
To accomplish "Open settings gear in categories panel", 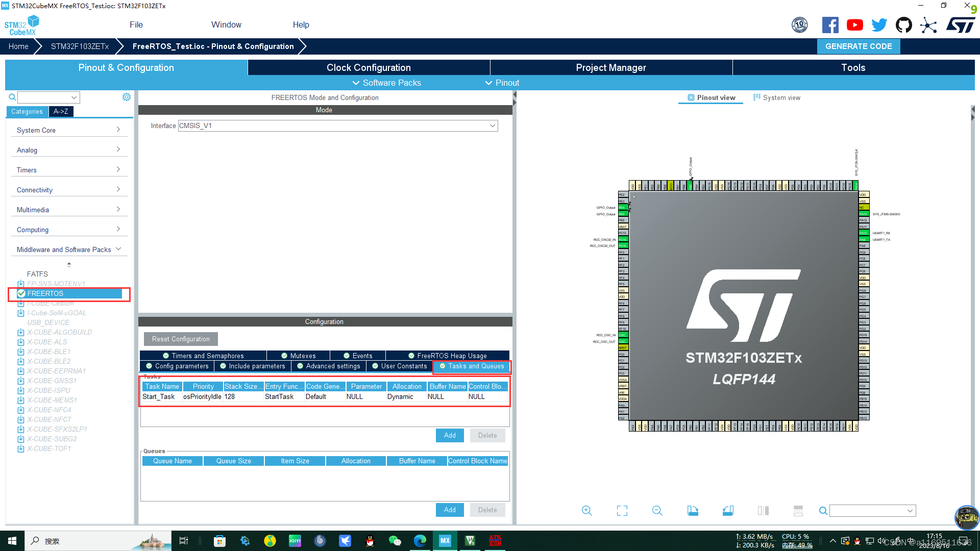I will coord(126,97).
